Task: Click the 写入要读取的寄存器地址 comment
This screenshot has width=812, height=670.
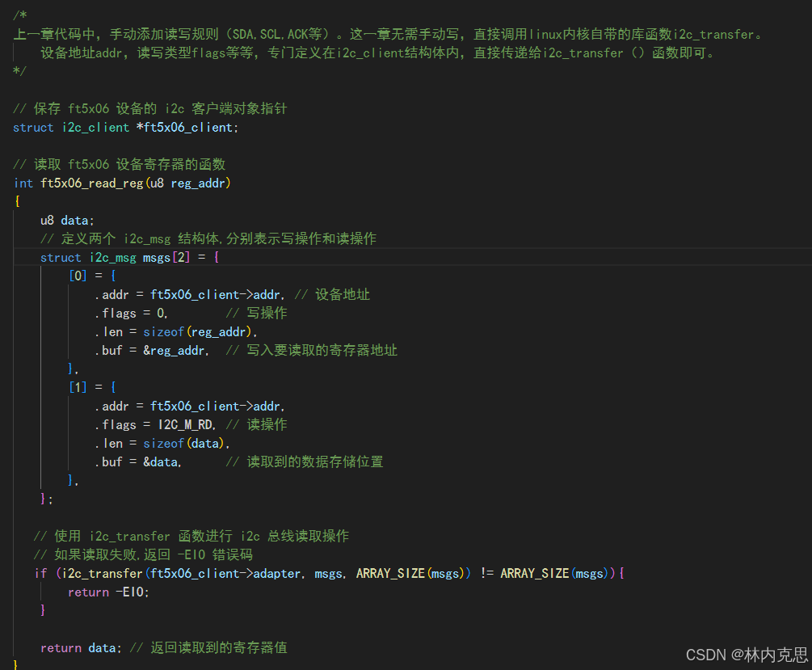Action: 312,350
